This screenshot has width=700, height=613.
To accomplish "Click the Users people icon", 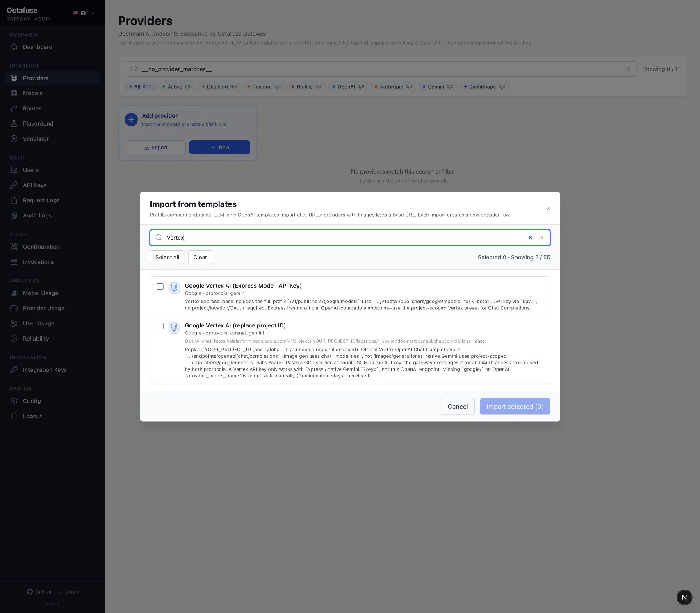I will click(14, 170).
